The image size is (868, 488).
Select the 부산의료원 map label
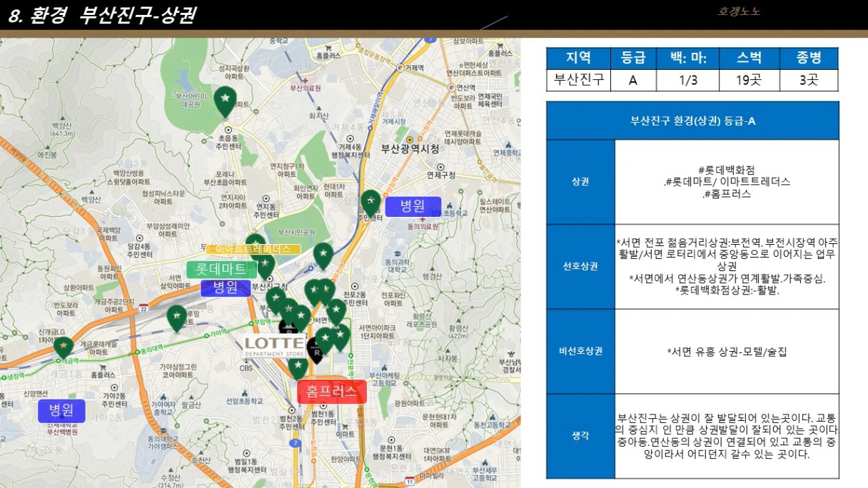306,88
